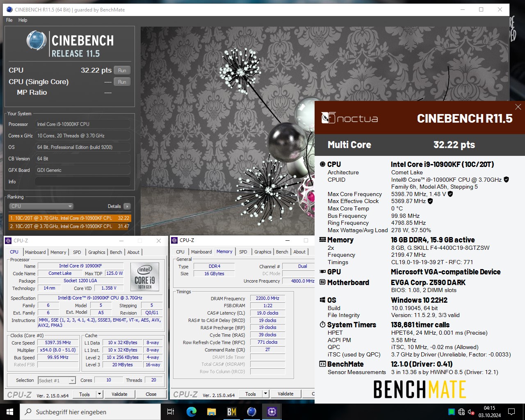Click the System Timers clock icon
525x420 pixels.
(x=322, y=324)
